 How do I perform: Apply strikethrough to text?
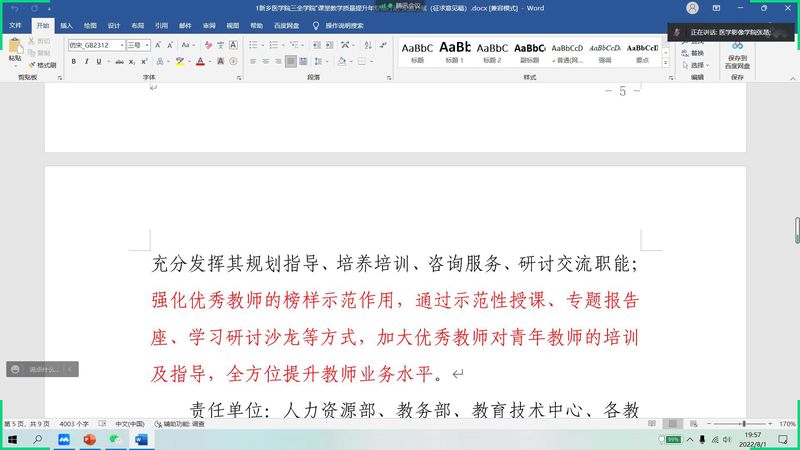click(x=119, y=61)
